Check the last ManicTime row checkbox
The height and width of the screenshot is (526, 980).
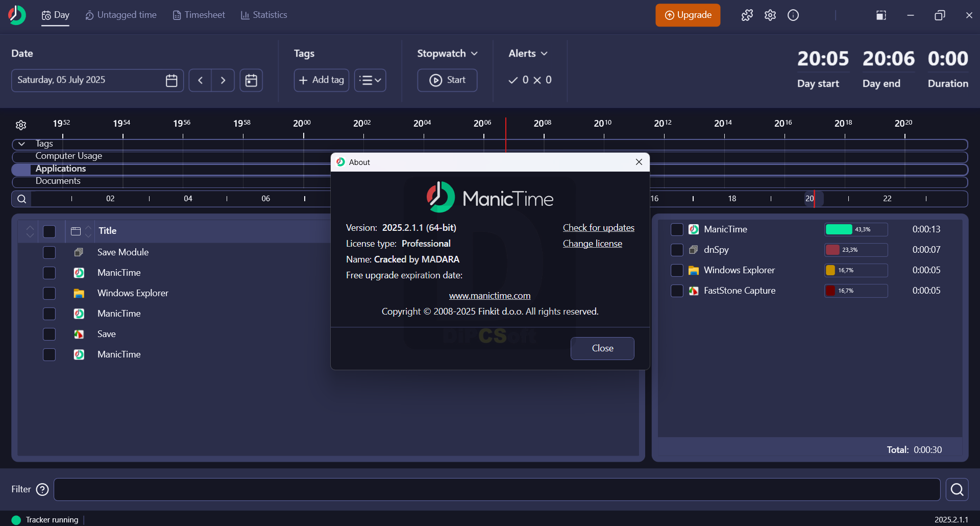point(50,354)
